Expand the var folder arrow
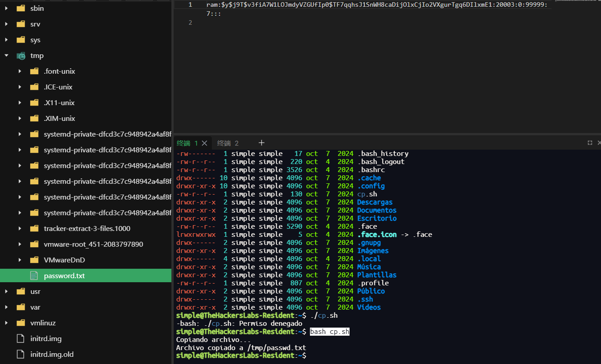This screenshot has width=601, height=364. point(6,307)
